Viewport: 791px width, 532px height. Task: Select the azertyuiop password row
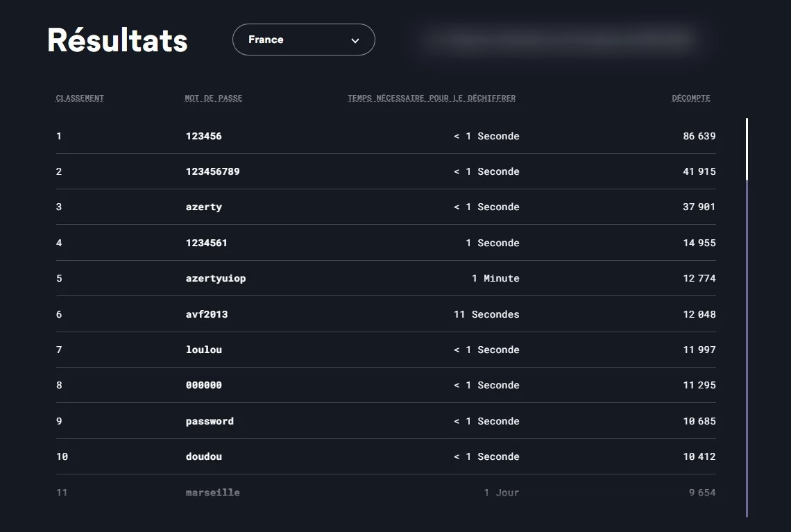point(215,278)
